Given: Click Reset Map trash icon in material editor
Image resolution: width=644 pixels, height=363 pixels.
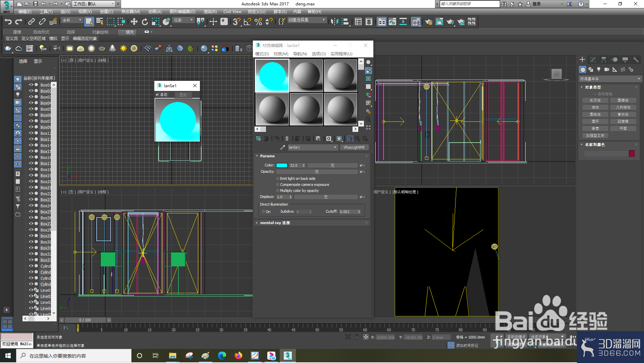Looking at the screenshot, I should pyautogui.click(x=287, y=139).
